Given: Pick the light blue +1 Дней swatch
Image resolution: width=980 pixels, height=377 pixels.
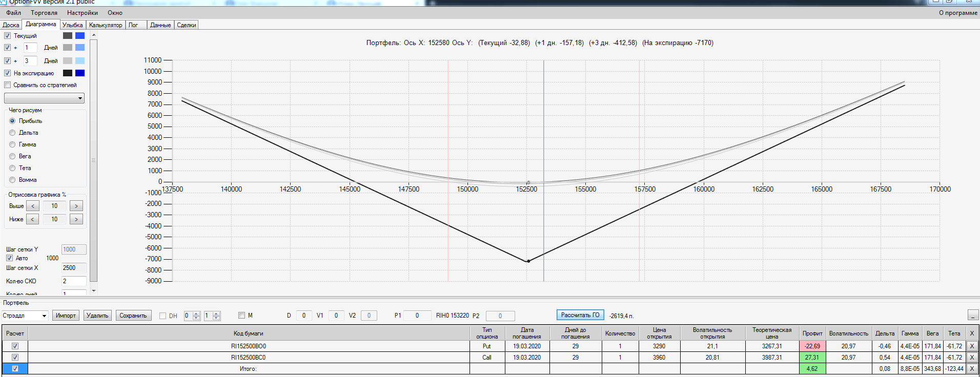Looking at the screenshot, I should click(80, 48).
